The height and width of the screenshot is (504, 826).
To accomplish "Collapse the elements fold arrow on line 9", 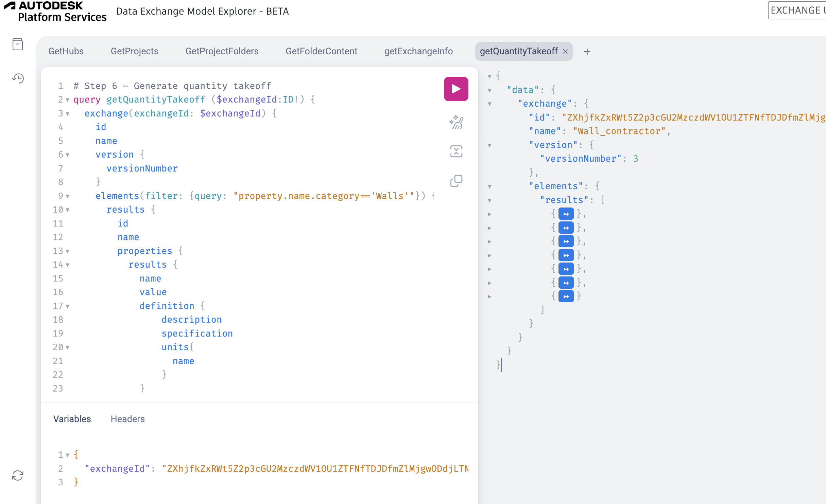I will [68, 196].
